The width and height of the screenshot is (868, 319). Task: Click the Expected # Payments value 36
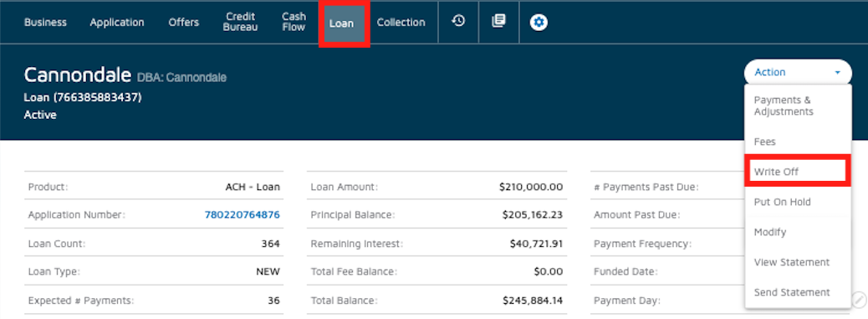point(274,301)
